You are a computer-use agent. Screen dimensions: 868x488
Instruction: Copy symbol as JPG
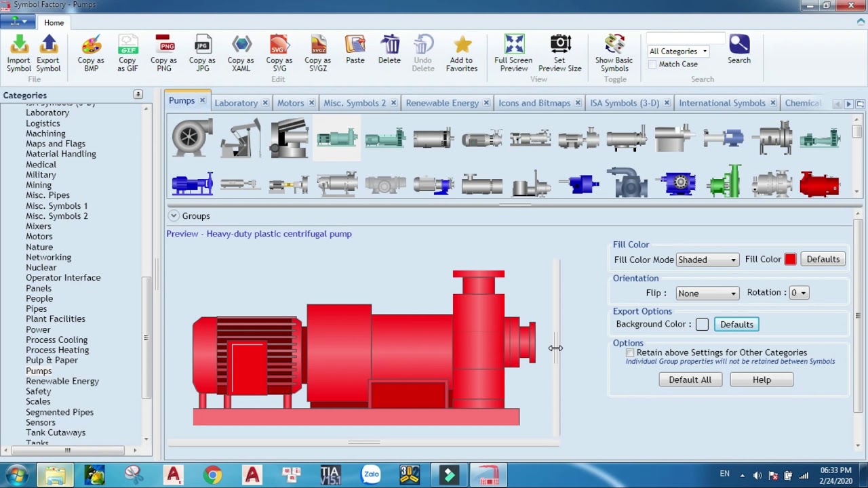coord(202,53)
